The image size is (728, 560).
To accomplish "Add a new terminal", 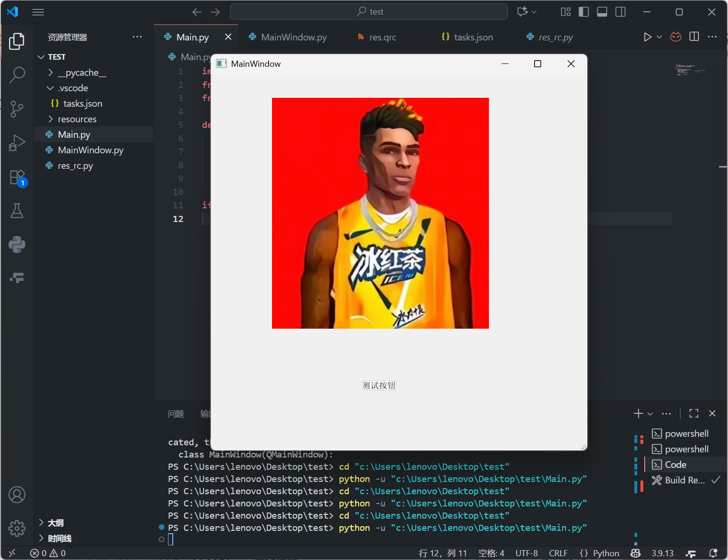I will tap(638, 413).
